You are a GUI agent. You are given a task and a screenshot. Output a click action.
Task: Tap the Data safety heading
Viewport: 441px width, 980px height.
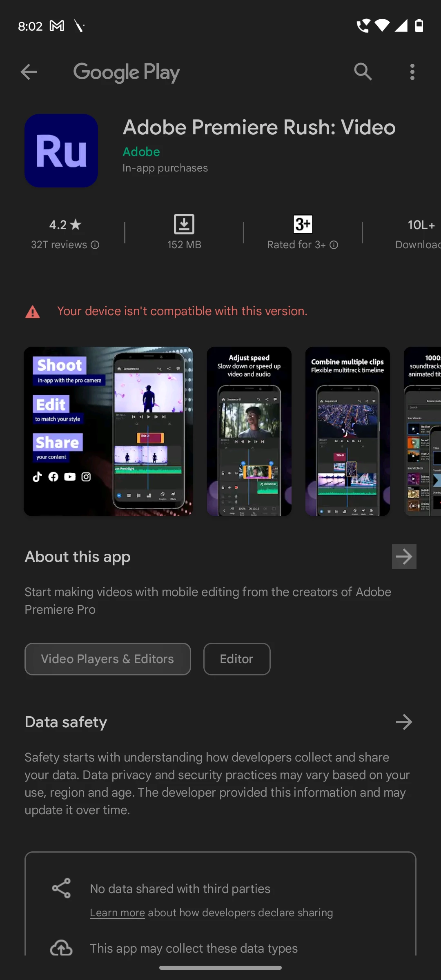(66, 722)
